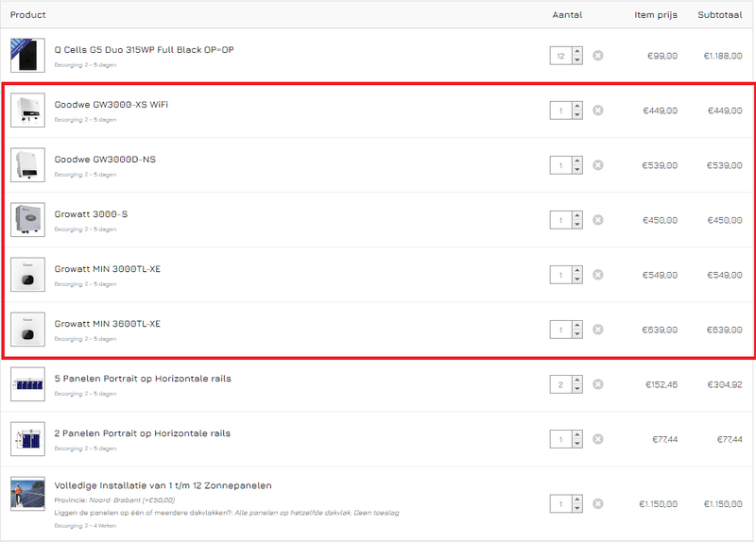Open Growatt MIN 3000TL-XE product link
Image resolution: width=756 pixels, height=542 pixels.
(x=108, y=269)
